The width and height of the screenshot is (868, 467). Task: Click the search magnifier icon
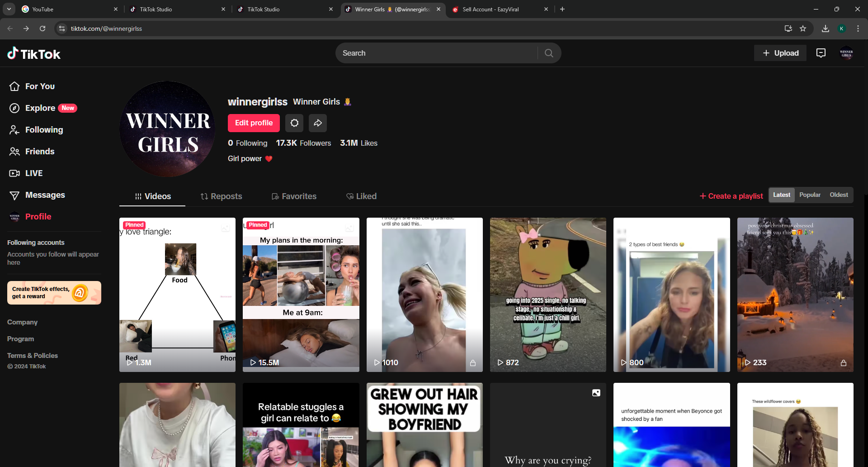[x=549, y=53]
